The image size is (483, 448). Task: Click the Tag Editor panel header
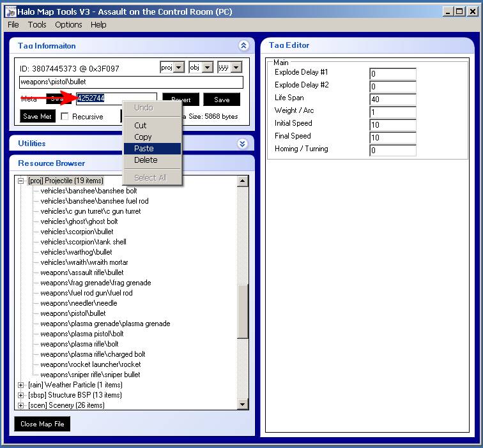[367, 45]
